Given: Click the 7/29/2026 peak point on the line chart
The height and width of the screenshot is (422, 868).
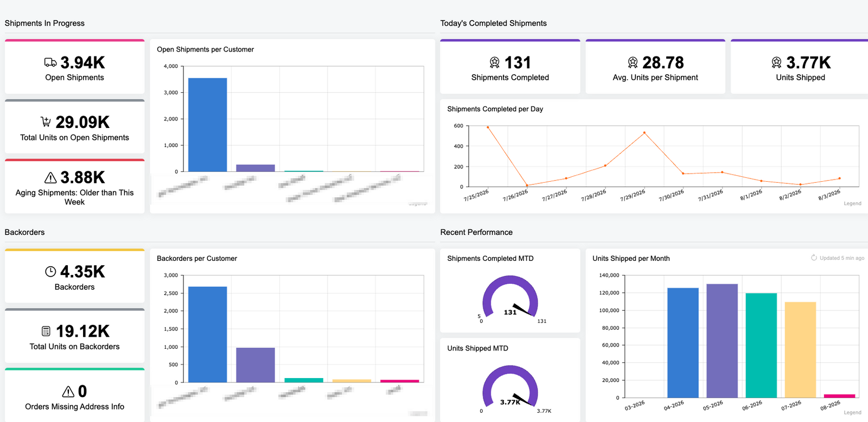Looking at the screenshot, I should pos(644,132).
